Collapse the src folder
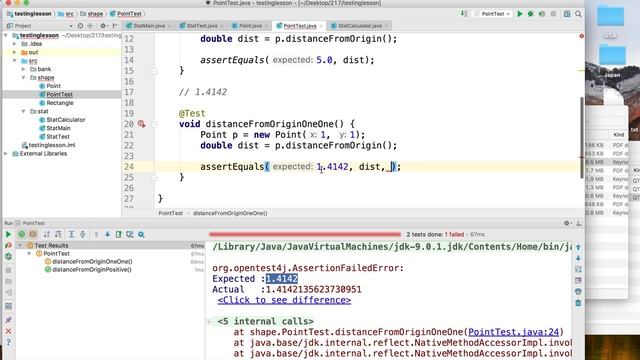 15,61
